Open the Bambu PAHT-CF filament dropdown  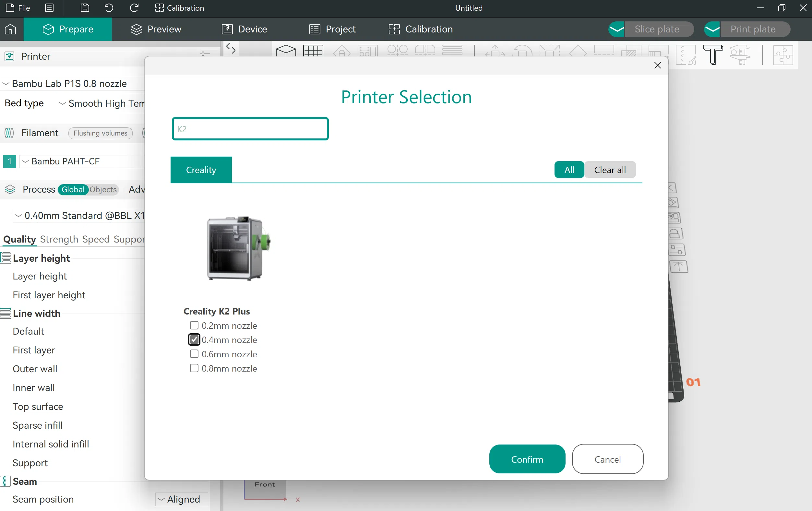pyautogui.click(x=82, y=161)
